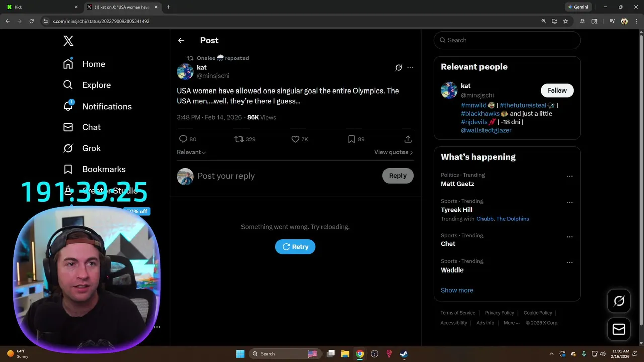The image size is (644, 362).
Task: Open the Tyreek Hill trending topic
Action: [456, 210]
